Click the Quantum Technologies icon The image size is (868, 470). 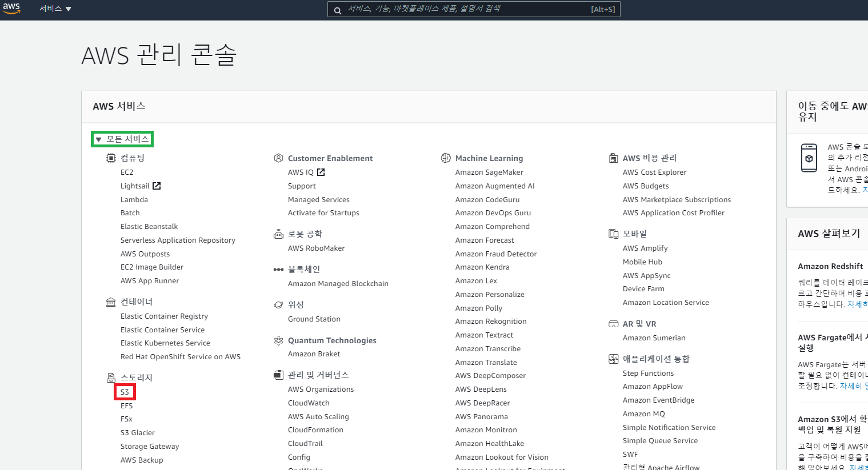[x=278, y=340]
